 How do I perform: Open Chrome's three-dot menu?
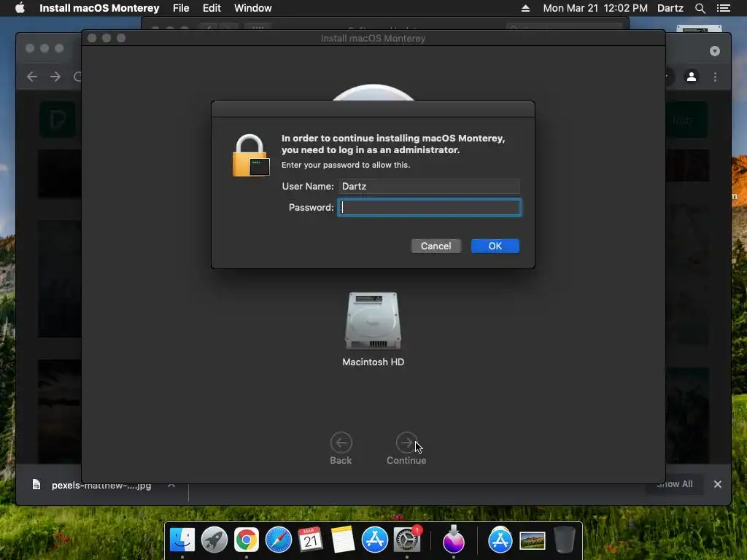(x=715, y=77)
